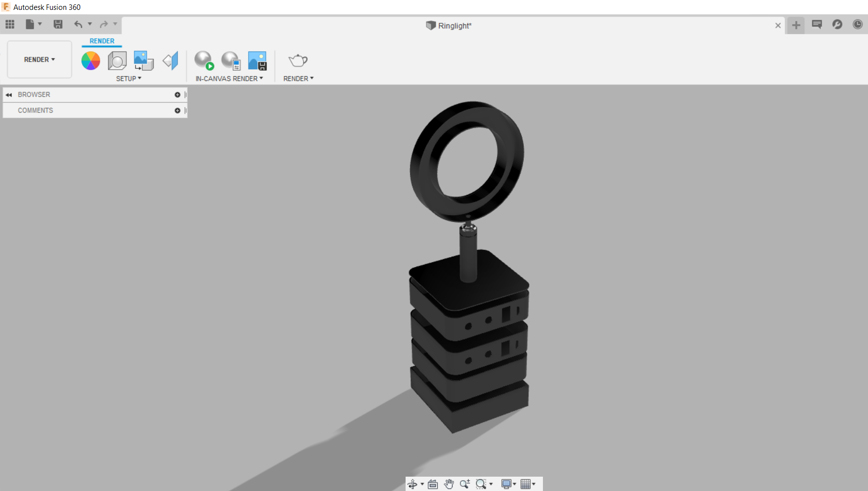868x491 pixels.
Task: Open the Render workspace switcher
Action: (x=39, y=59)
